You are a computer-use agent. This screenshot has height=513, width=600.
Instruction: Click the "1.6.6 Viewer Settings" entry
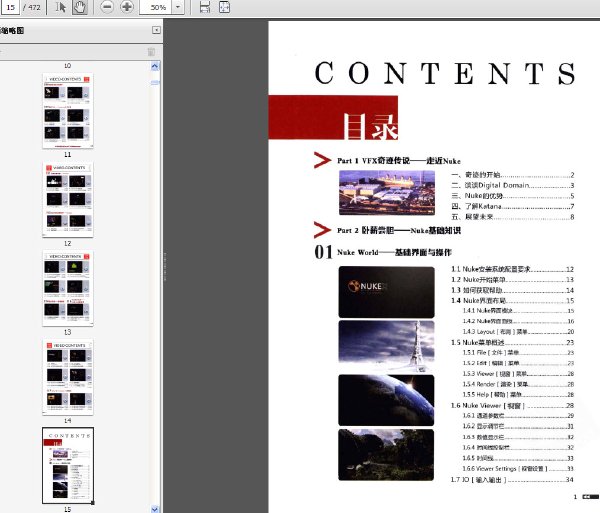tap(518, 469)
